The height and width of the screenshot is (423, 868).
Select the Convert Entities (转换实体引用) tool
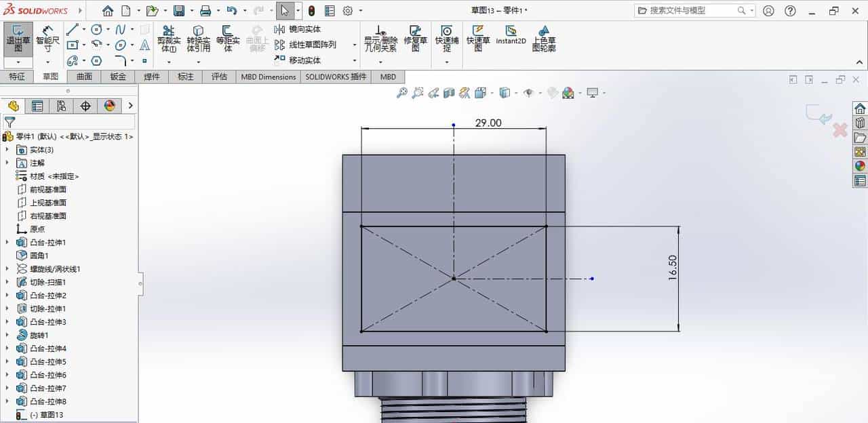(x=197, y=39)
